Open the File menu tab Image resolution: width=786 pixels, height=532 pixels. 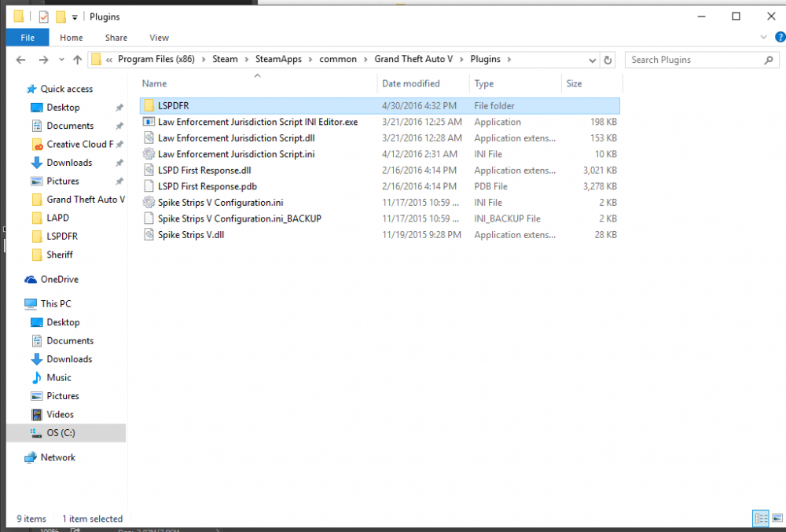click(x=28, y=38)
